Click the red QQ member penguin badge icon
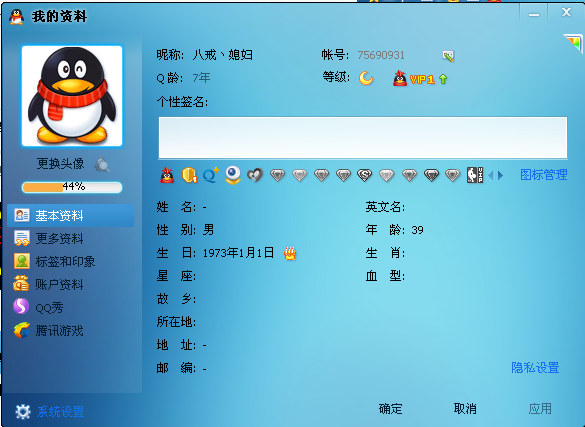Viewport: 585px width, 427px height. tap(167, 175)
